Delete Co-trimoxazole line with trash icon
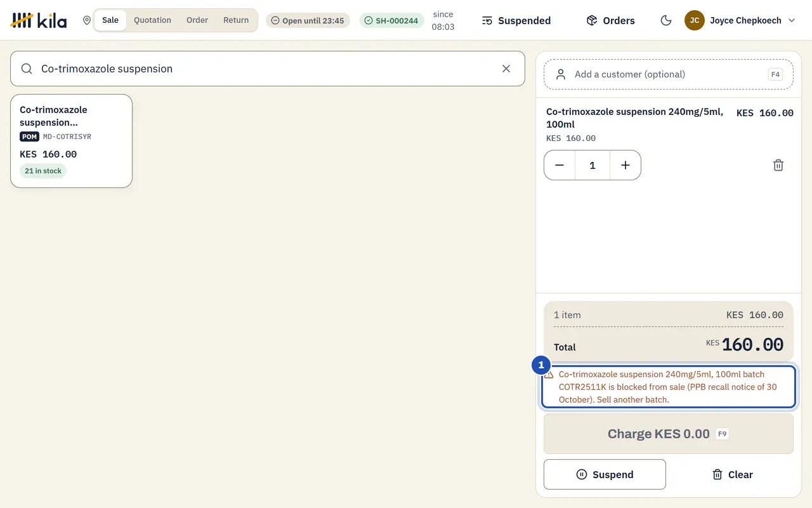Screen dimensions: 812x508 pos(778,165)
